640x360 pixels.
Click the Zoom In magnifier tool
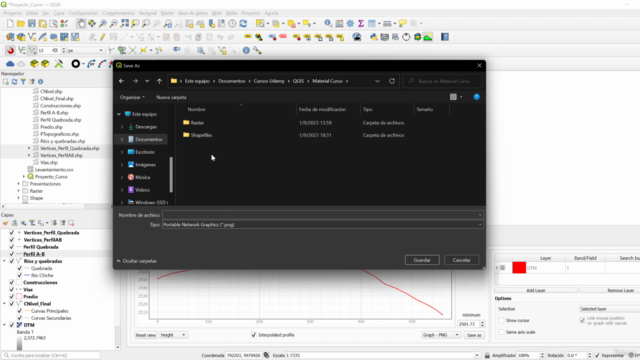click(x=103, y=24)
